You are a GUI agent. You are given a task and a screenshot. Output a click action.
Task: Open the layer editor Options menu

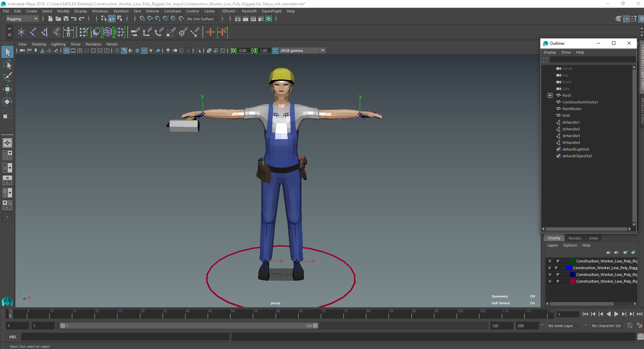pyautogui.click(x=570, y=245)
